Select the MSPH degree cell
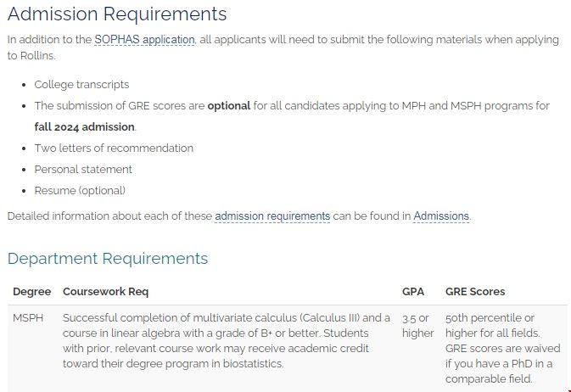The height and width of the screenshot is (392, 571). [28, 318]
